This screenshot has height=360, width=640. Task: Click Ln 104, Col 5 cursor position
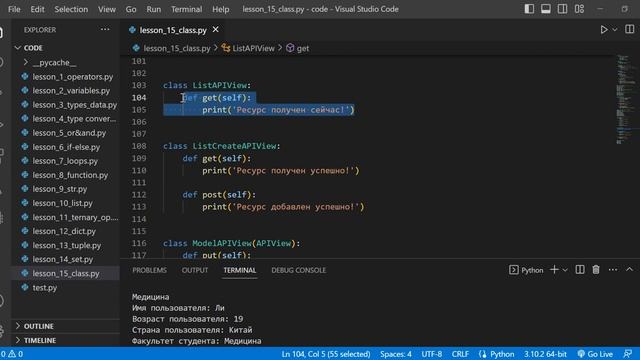tap(326, 354)
